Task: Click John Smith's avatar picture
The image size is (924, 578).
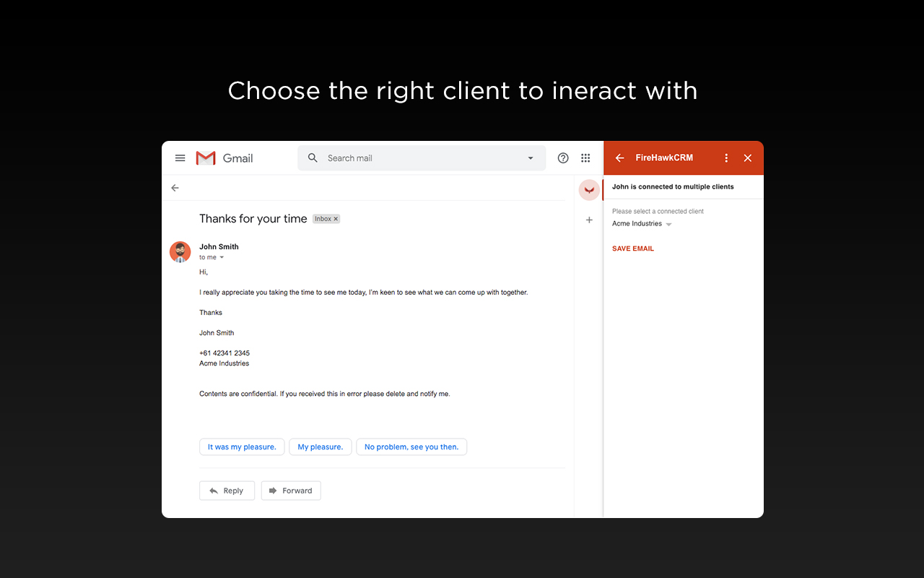Action: click(180, 251)
